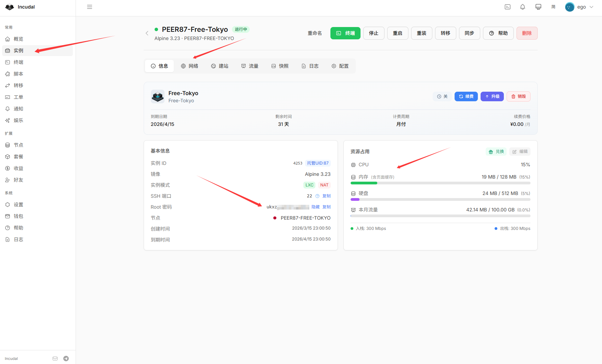The height and width of the screenshot is (364, 602).
Task: Click the mail icon in sidebar footer
Action: click(55, 359)
